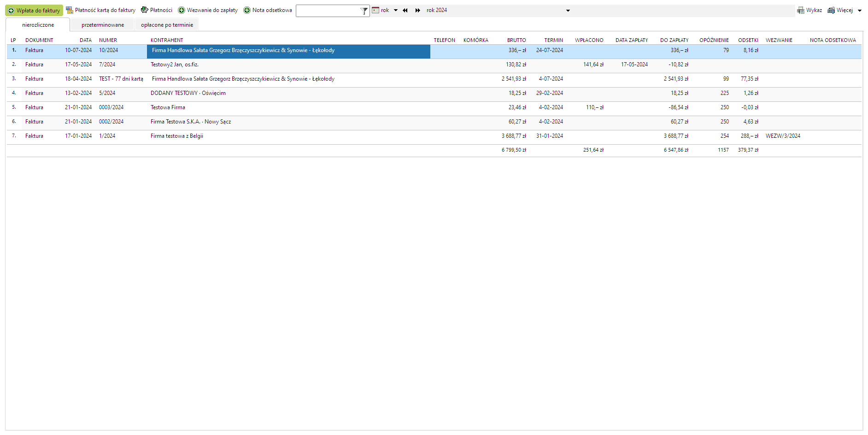Image resolution: width=868 pixels, height=435 pixels.
Task: Add a Nota odsetkowa
Action: coord(268,10)
